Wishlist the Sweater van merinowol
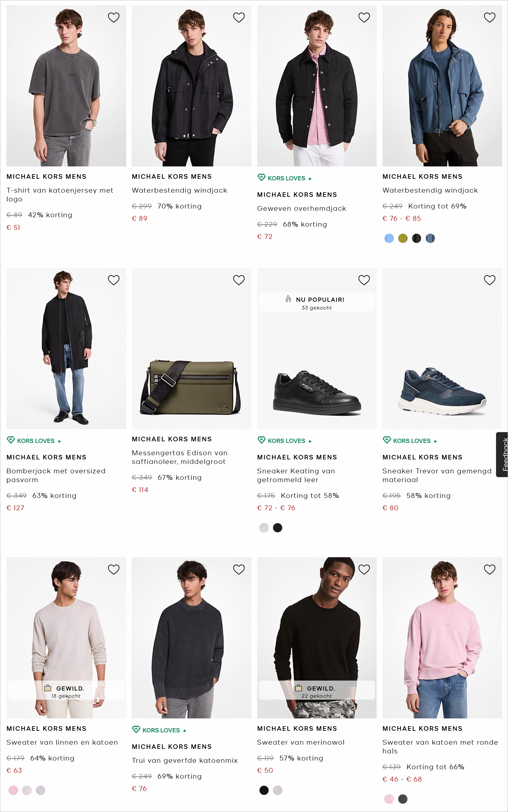This screenshot has height=812, width=508. tap(364, 570)
